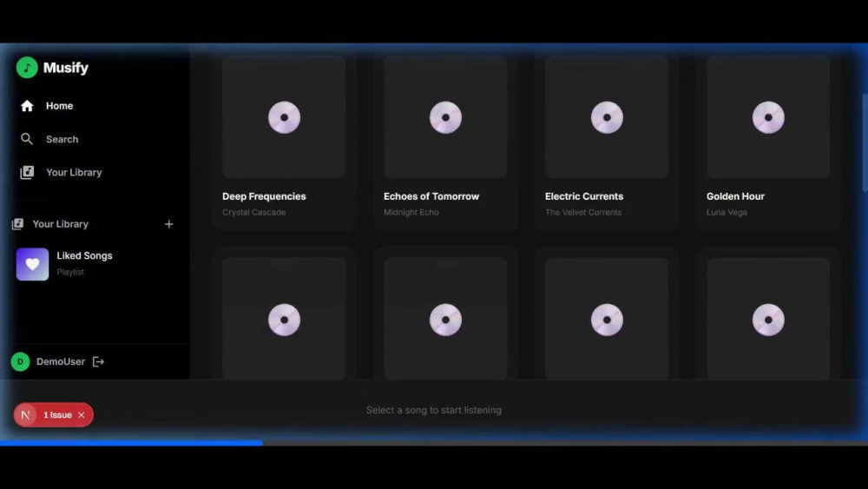This screenshot has width=868, height=489.
Task: Add a playlist with the plus icon
Action: tap(169, 224)
